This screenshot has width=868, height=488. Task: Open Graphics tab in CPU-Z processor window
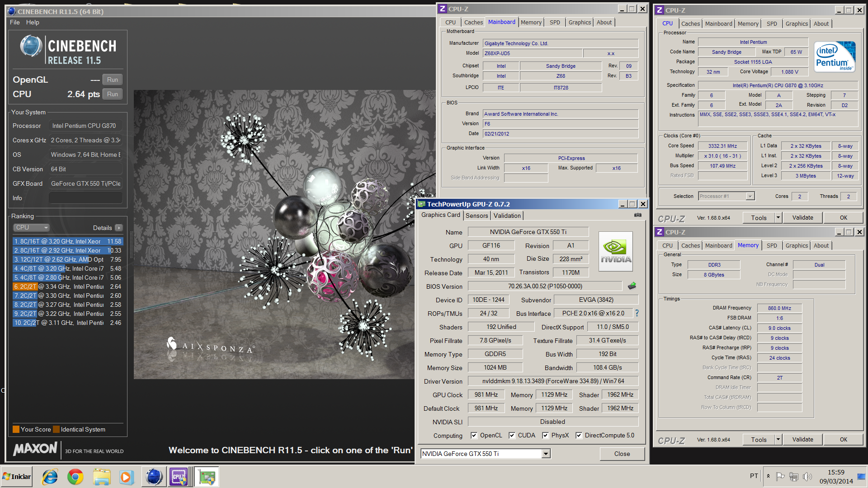point(797,23)
